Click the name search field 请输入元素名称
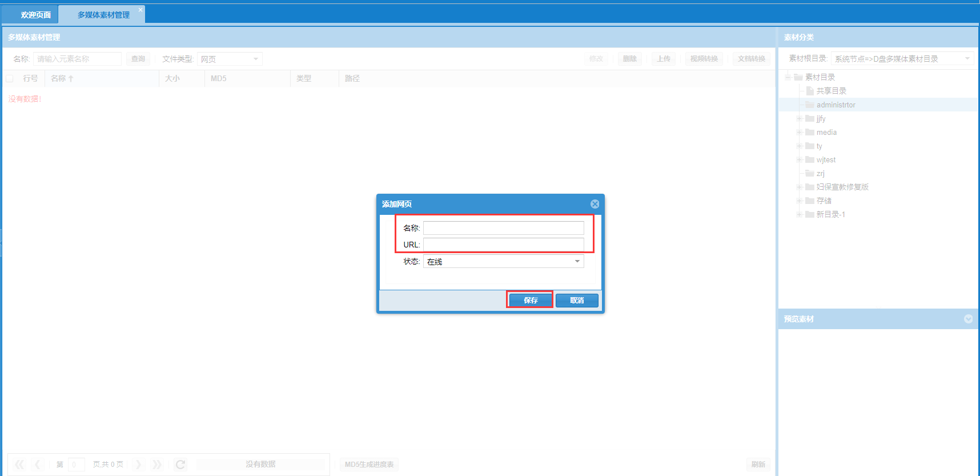 click(x=77, y=59)
